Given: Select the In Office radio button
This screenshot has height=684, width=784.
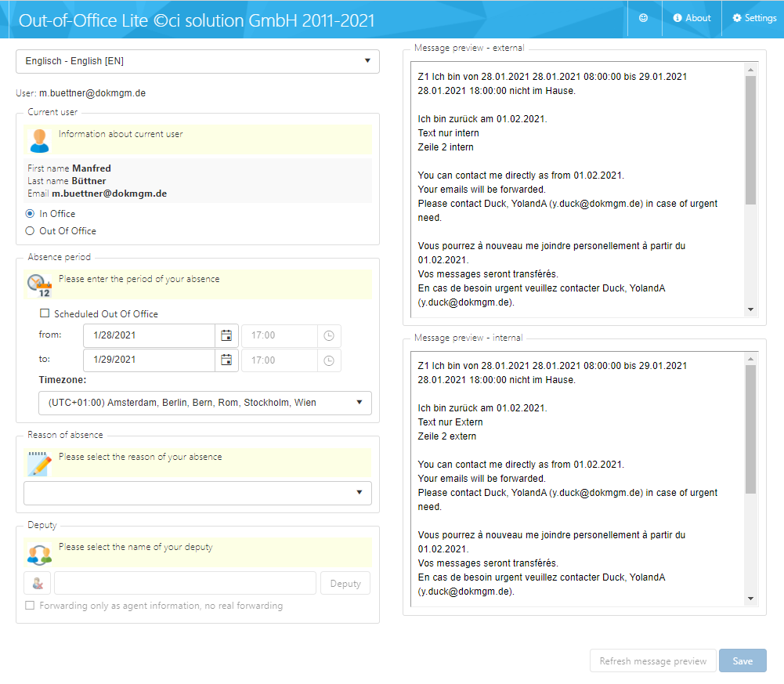Looking at the screenshot, I should (31, 214).
